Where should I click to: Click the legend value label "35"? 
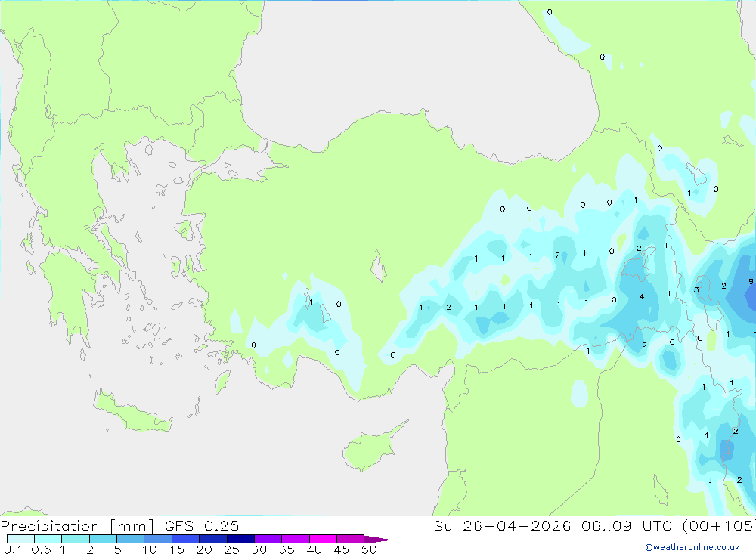pos(287,549)
